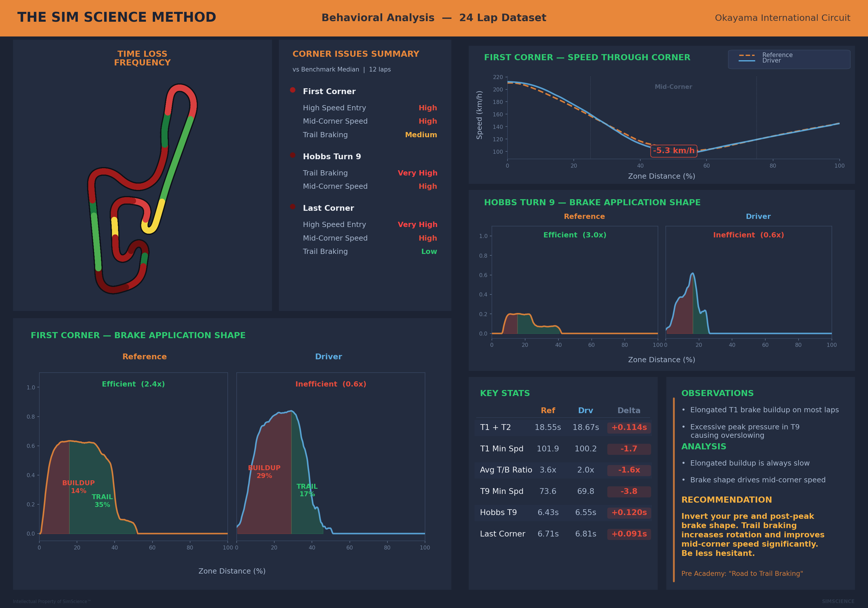The width and height of the screenshot is (868, 608).
Task: Click 'High' value for Hobbs Mid-Corner Speed
Action: click(x=428, y=186)
